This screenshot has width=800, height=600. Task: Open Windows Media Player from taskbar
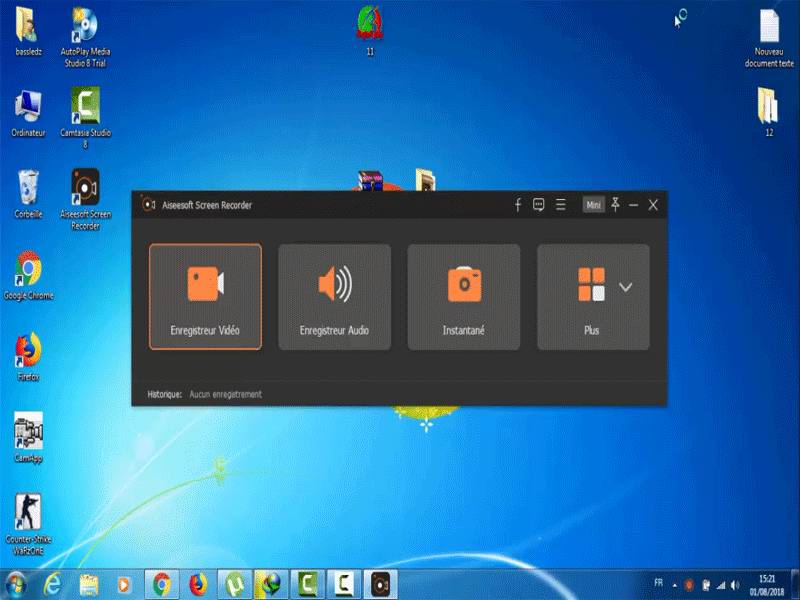coord(124,585)
